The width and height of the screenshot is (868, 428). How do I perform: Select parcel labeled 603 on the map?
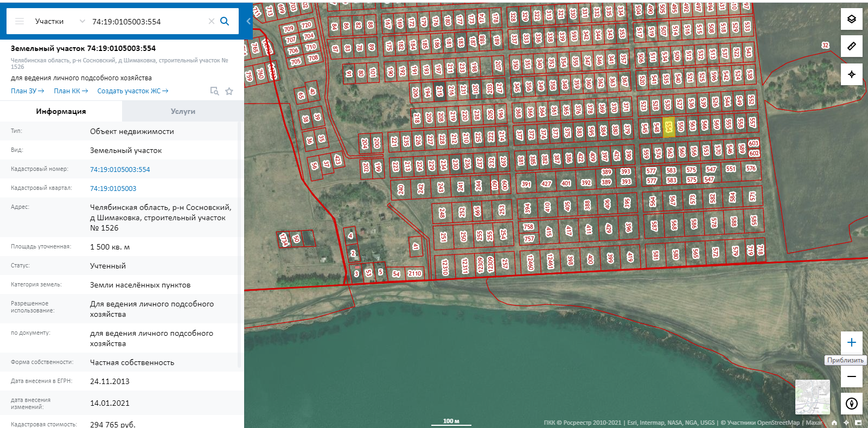[x=754, y=143]
